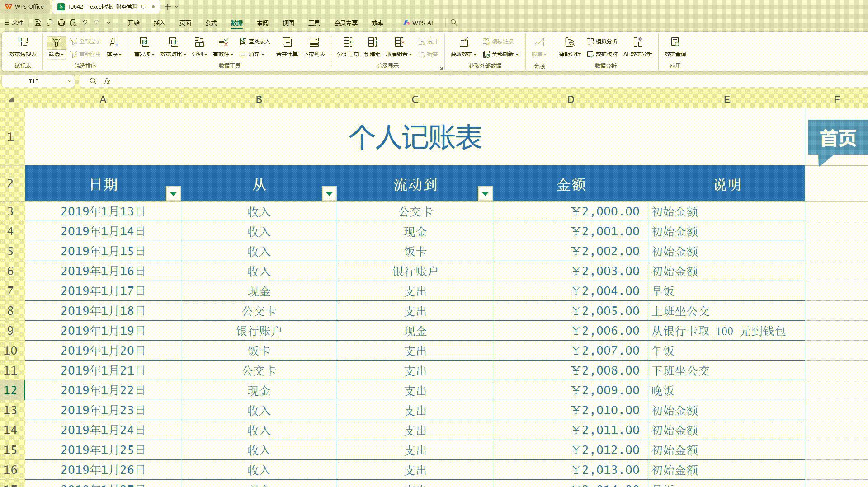Switch to the 会员专享 ribbon tab
868x487 pixels.
(346, 23)
